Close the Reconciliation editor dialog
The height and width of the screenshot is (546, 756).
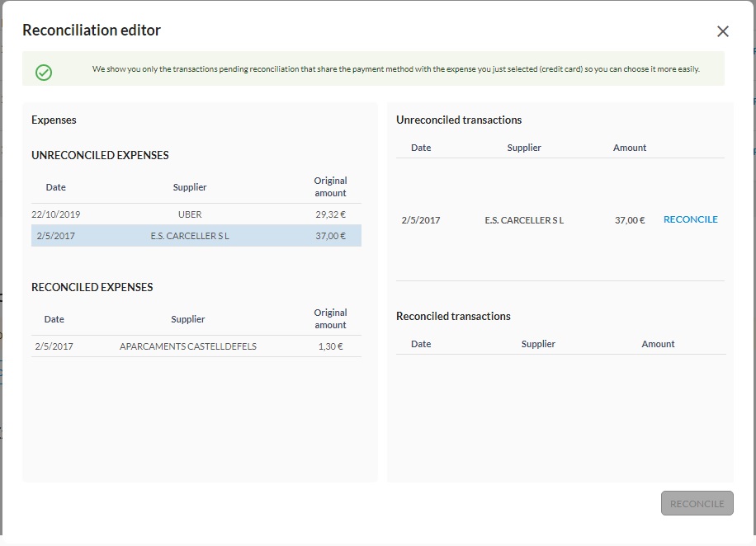[x=723, y=31]
